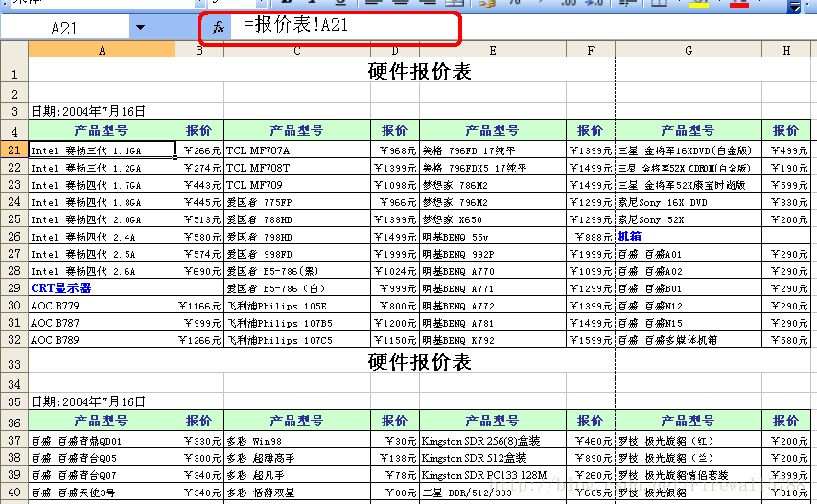
Task: Click price ￥1166元 in row 30
Action: pyautogui.click(x=199, y=305)
